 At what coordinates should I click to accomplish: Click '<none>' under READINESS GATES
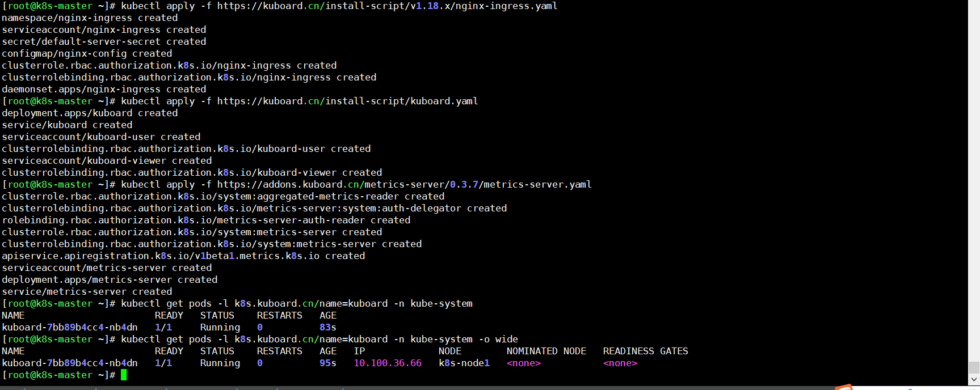(620, 363)
